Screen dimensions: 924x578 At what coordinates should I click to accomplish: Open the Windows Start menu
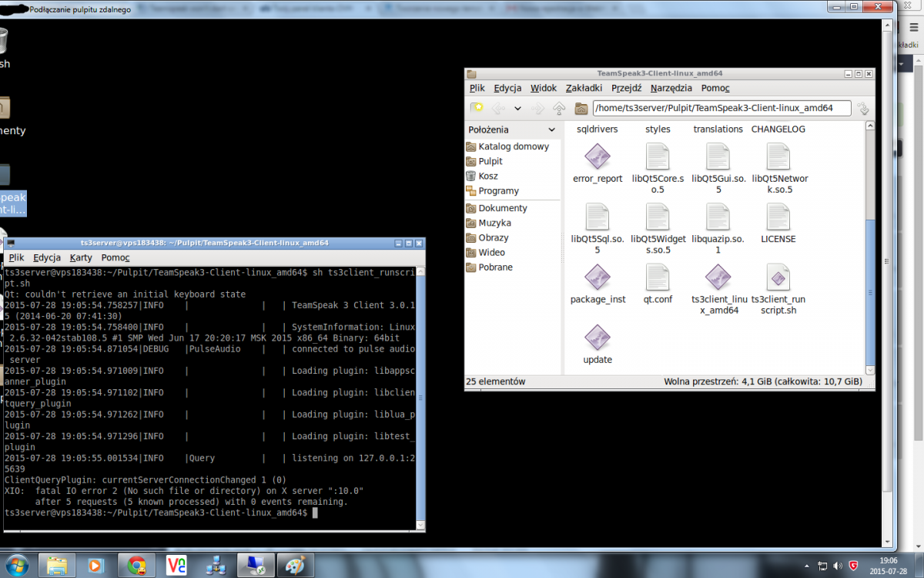[x=16, y=564]
